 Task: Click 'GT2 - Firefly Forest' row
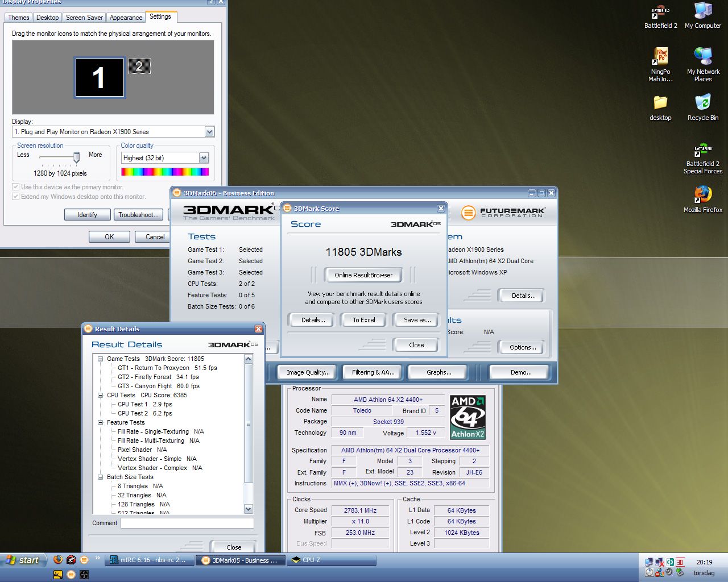pos(158,377)
